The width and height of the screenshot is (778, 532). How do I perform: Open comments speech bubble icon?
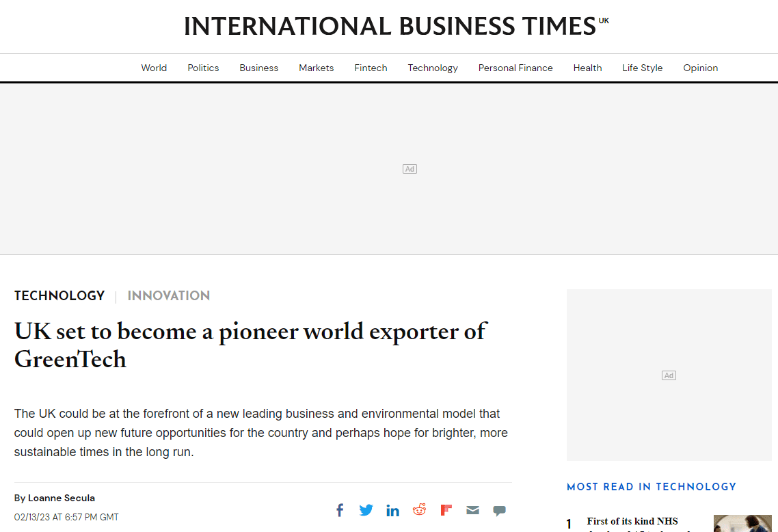(x=499, y=511)
